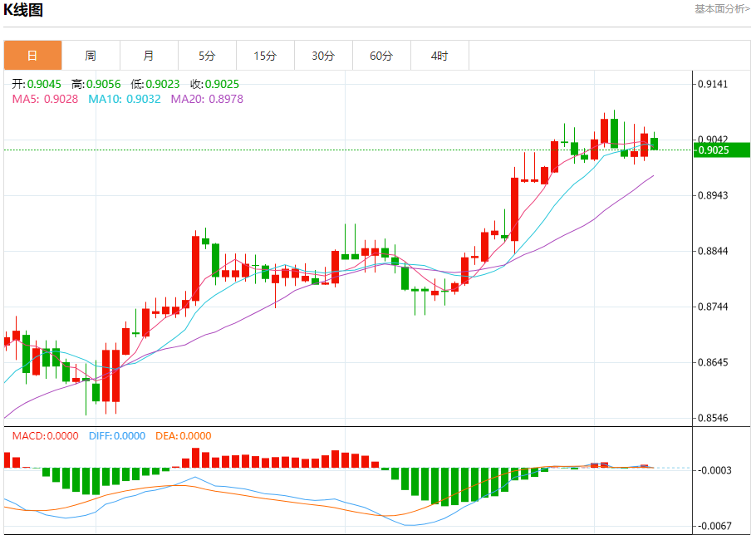Switch to the 周 weekly tab

pos(91,56)
